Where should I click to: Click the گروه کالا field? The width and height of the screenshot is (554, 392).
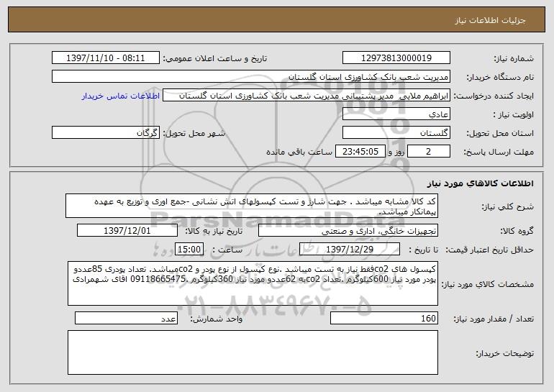pos(348,231)
